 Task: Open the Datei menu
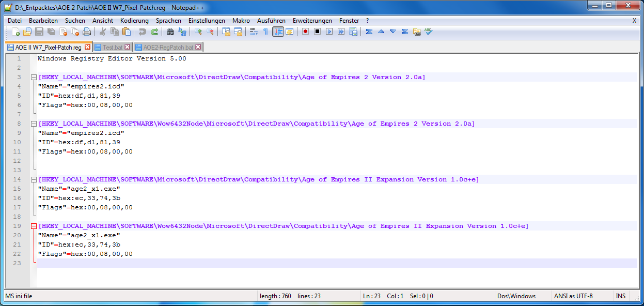(x=14, y=21)
